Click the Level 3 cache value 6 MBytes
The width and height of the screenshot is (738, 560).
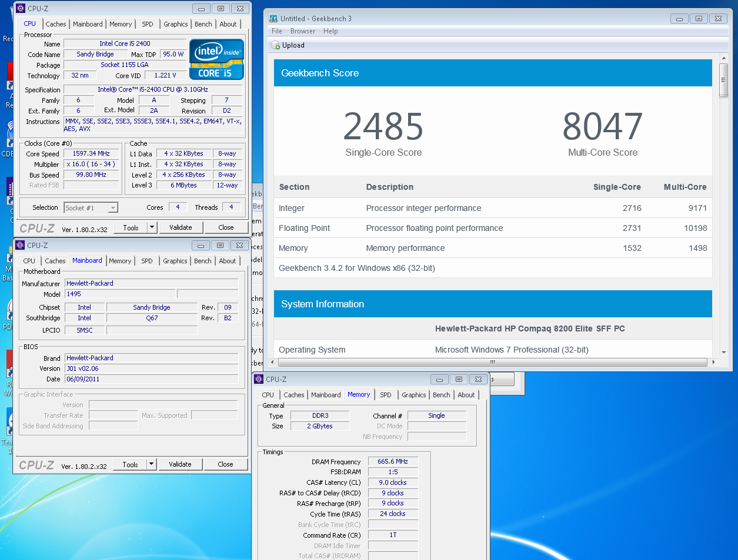point(184,185)
